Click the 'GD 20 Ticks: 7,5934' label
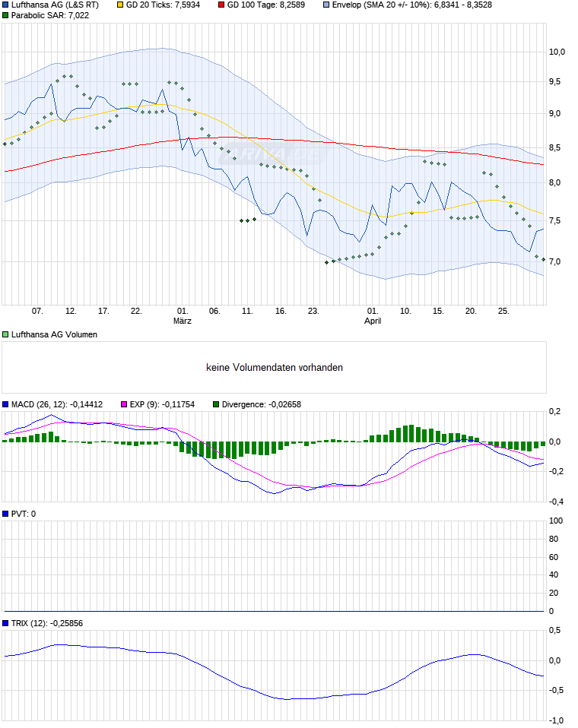Viewport: 578px width, 728px height. (163, 5)
